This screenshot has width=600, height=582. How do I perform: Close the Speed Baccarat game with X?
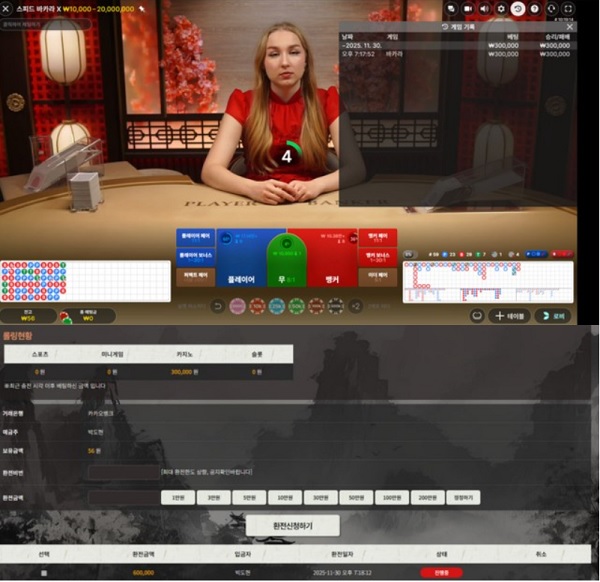point(6,8)
